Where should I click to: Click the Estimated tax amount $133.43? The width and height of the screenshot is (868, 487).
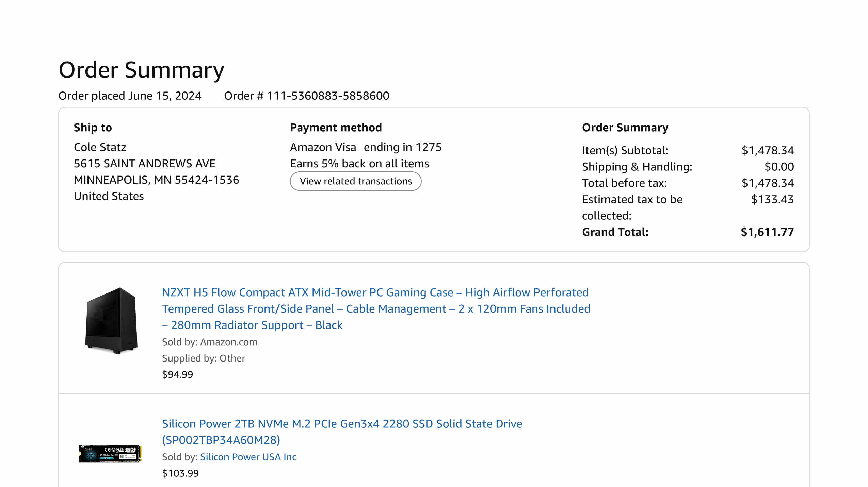[x=772, y=199]
